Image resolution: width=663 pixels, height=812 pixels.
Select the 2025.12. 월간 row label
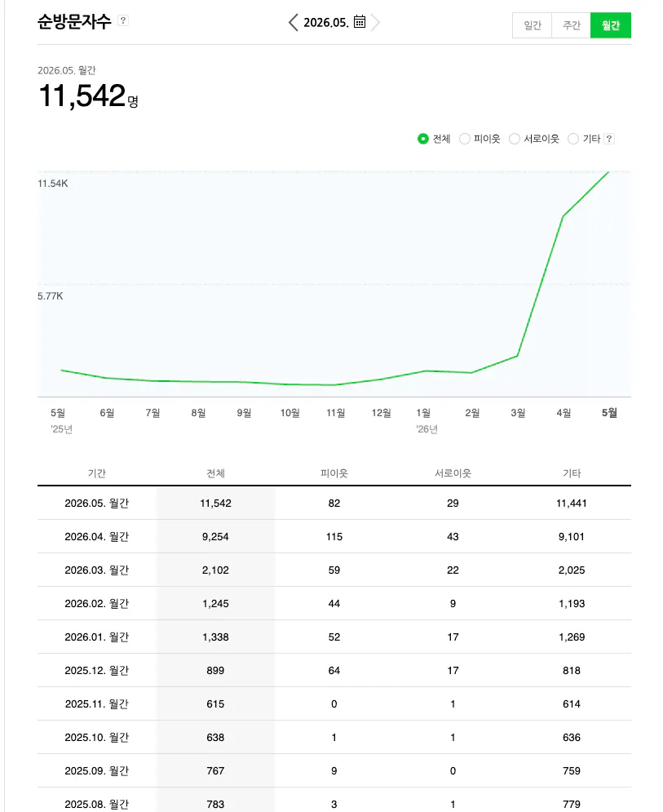(x=97, y=670)
